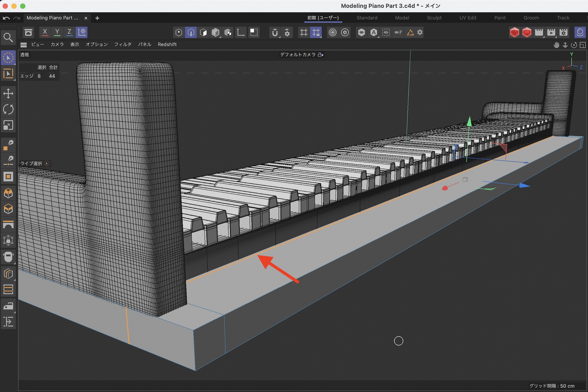Switch to Sculpt layout tab
This screenshot has width=588, height=392.
coord(434,18)
